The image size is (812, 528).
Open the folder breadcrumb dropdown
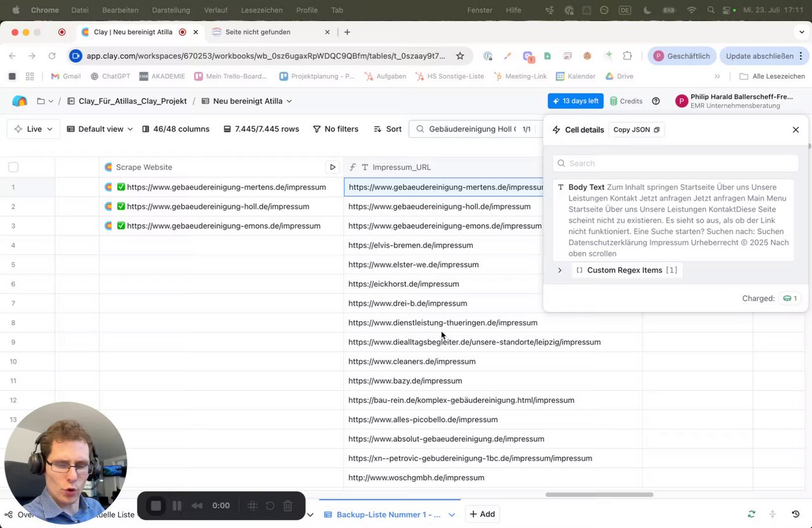[x=45, y=101]
